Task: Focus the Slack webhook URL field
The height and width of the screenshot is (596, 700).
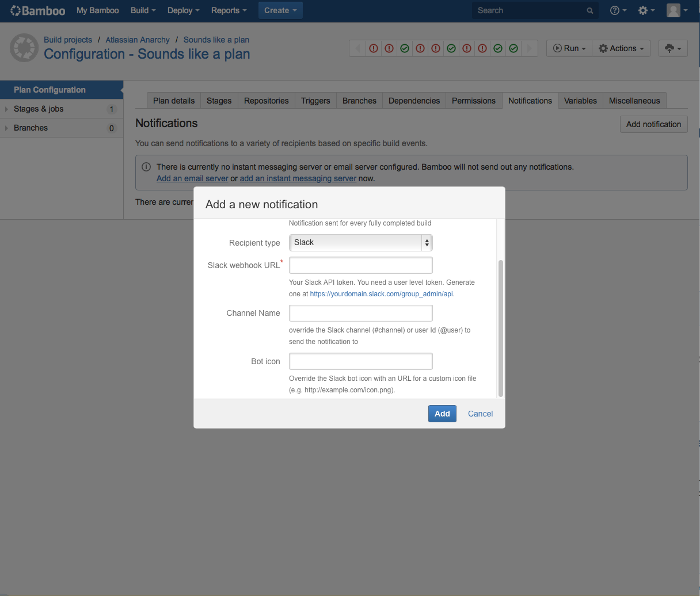Action: pyautogui.click(x=360, y=265)
